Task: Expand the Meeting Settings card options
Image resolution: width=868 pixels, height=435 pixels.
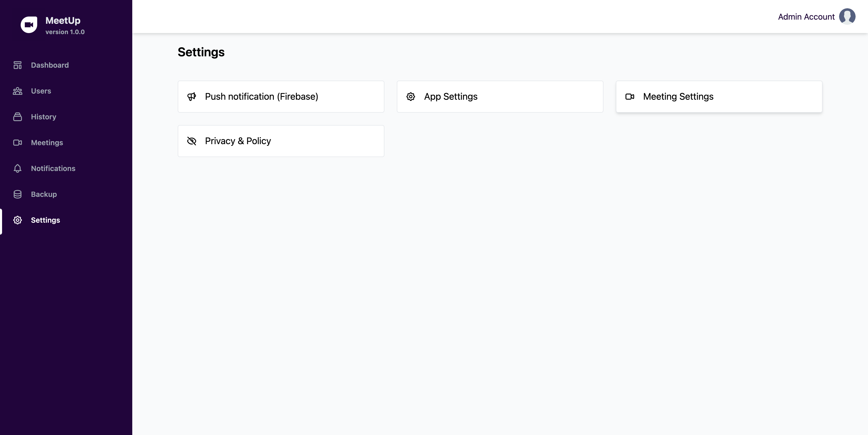Action: tap(719, 96)
